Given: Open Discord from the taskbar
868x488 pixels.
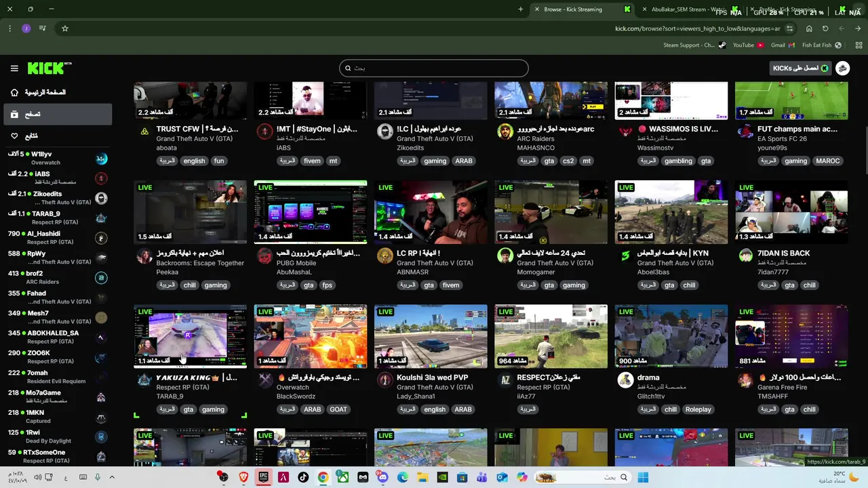Looking at the screenshot, I should pos(382,477).
